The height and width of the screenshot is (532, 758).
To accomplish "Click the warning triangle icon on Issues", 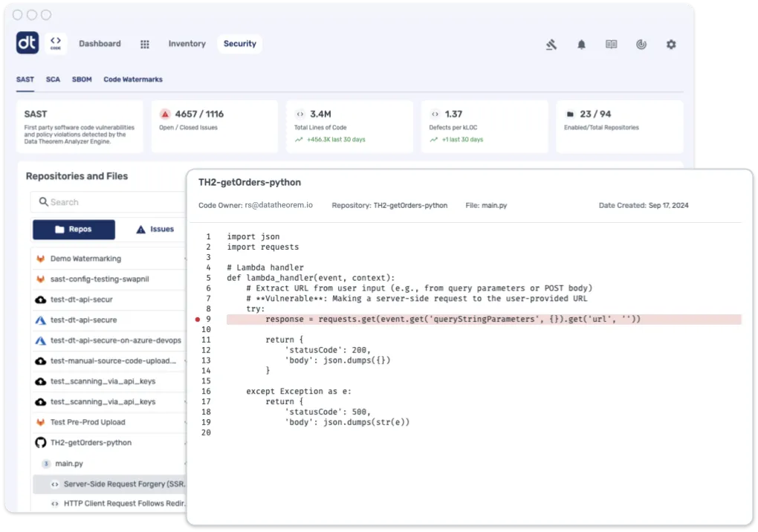I will (x=140, y=229).
